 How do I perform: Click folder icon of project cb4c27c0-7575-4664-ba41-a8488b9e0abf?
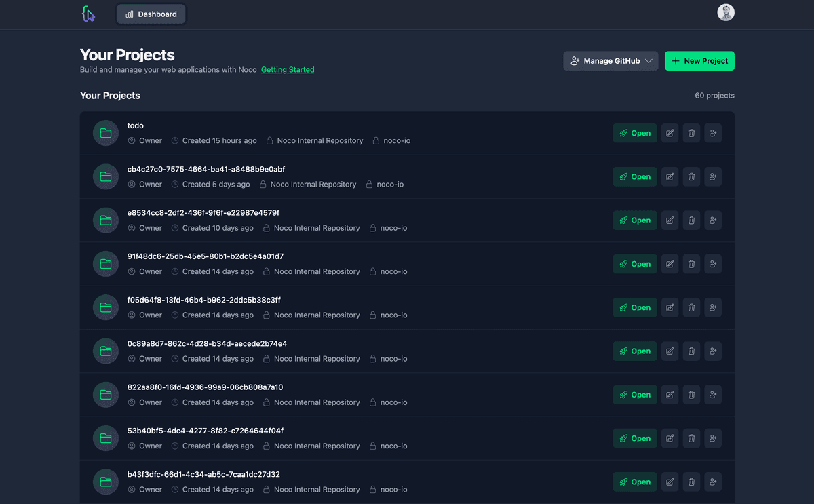pyautogui.click(x=106, y=176)
